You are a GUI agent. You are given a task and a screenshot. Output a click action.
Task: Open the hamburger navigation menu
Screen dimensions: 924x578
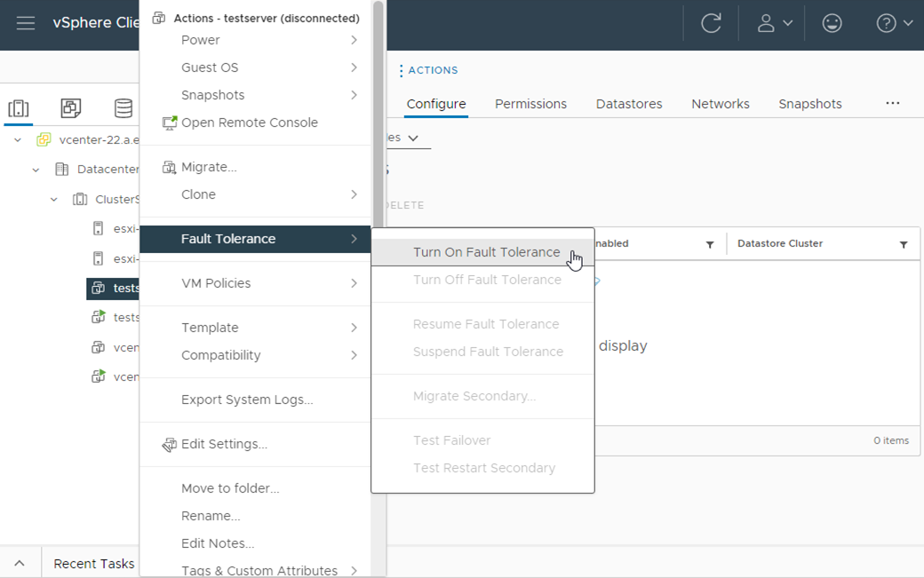25,23
